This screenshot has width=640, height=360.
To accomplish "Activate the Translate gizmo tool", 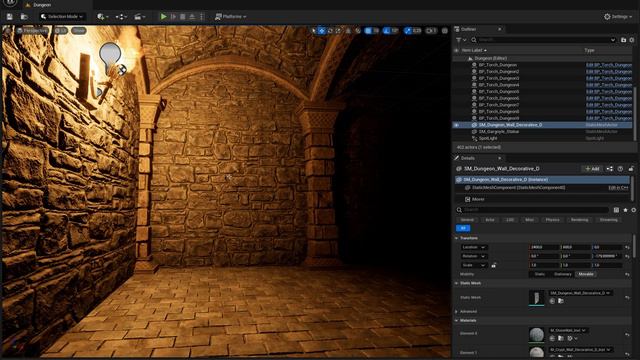I will click(x=322, y=31).
